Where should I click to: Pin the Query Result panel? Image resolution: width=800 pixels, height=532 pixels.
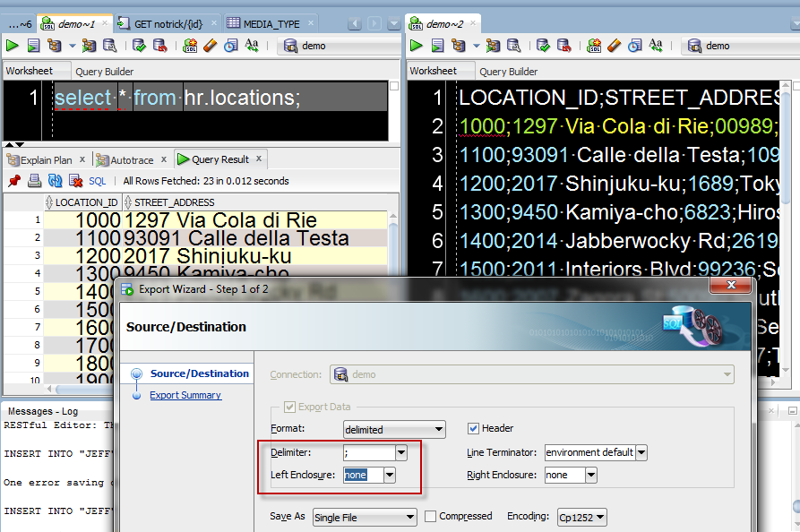pyautogui.click(x=14, y=181)
